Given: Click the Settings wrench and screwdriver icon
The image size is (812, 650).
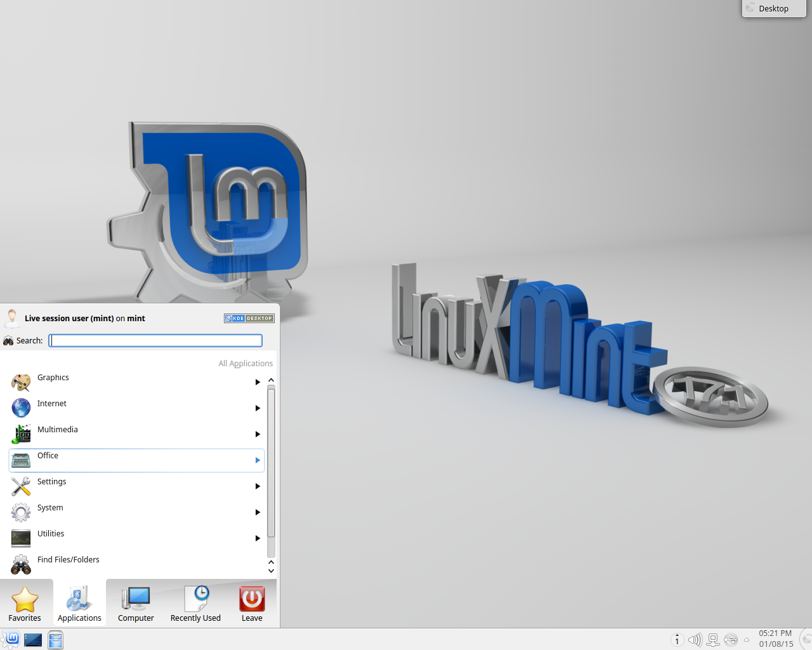Looking at the screenshot, I should click(21, 486).
